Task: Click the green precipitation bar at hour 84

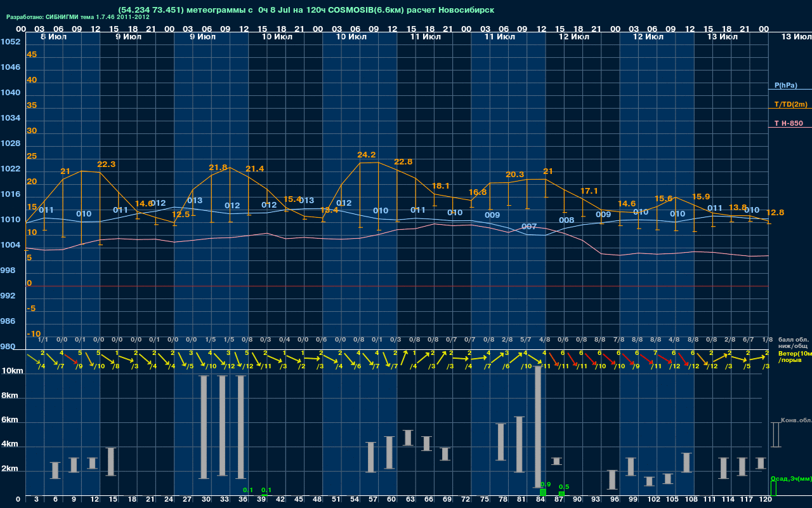Action: click(543, 492)
